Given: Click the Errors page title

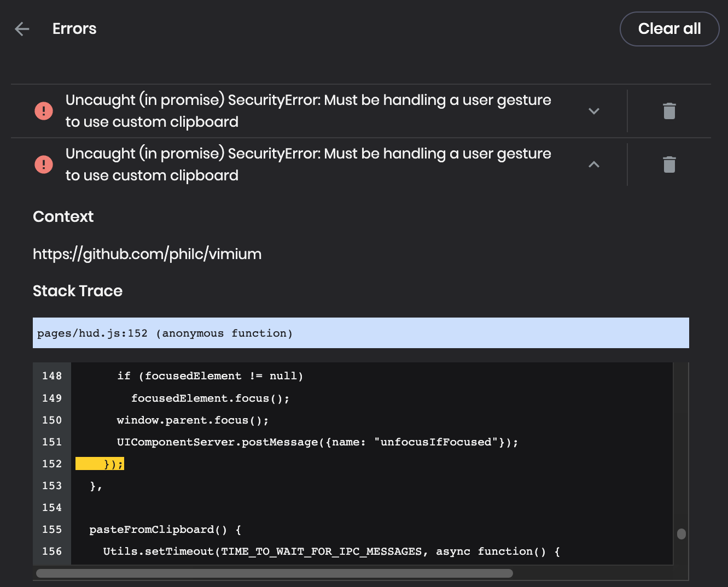Looking at the screenshot, I should [x=74, y=28].
